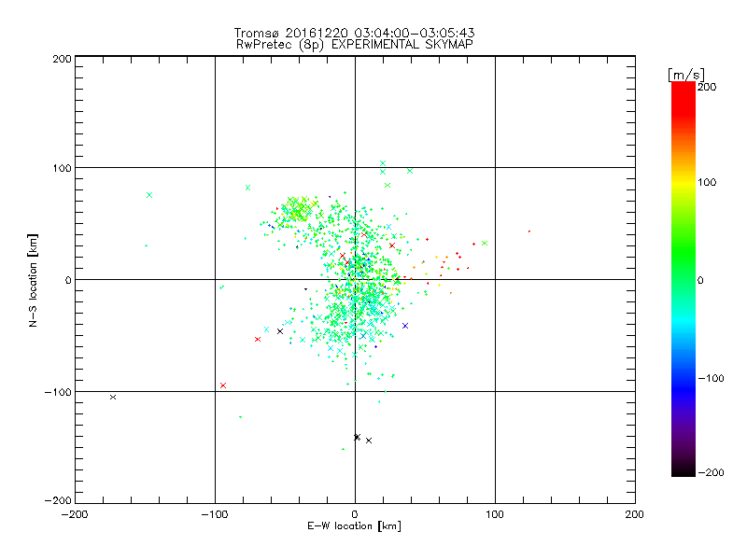Click the subtitle 'RwPretec (8p) EXPERIMENTAL SKYMAP'
Viewport: 747px width, 560px height.
coord(355,44)
